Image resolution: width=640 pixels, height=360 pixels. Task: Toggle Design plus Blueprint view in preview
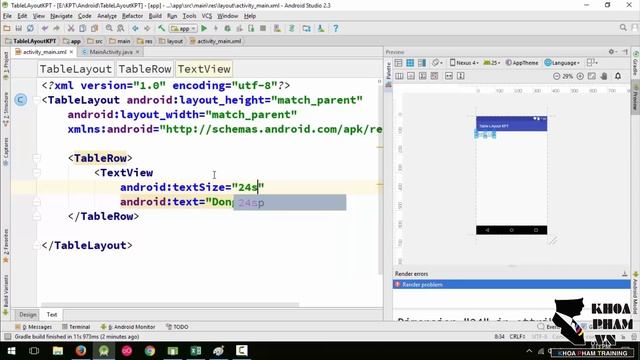(422, 63)
